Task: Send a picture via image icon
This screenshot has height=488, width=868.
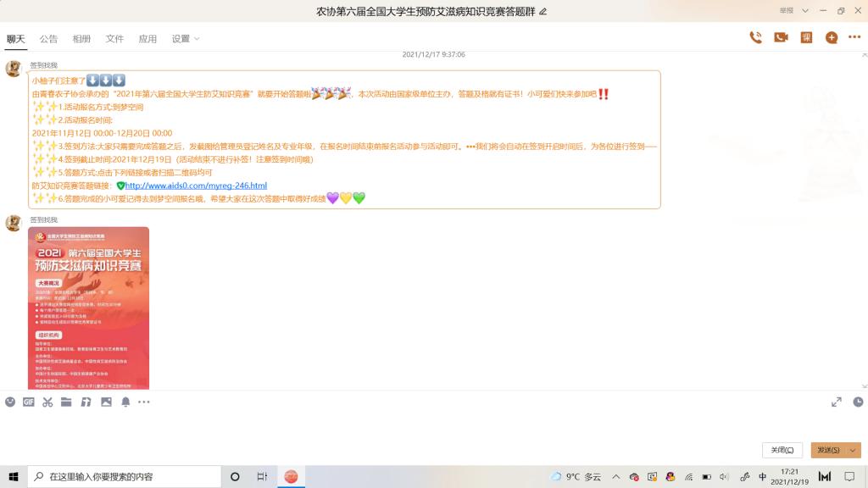Action: pos(106,402)
